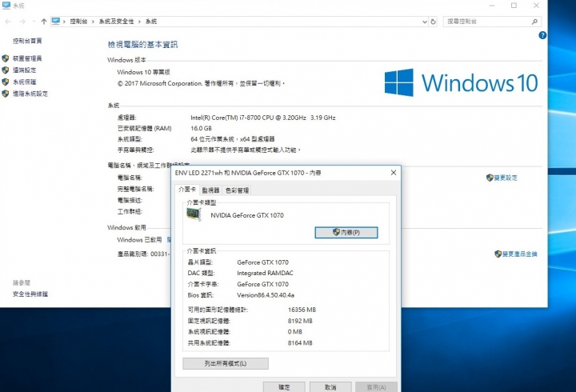
Task: Click the computer icon in address bar
Action: [55, 22]
